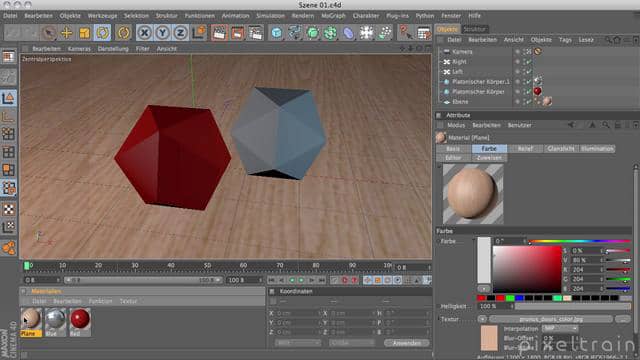Toggle enable checkmark for Right object

coord(529,62)
